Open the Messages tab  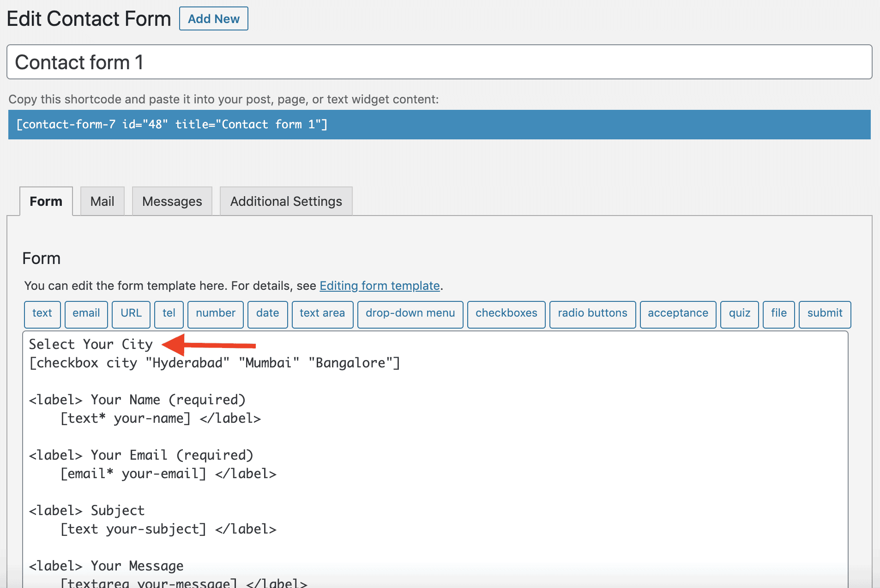[172, 201]
